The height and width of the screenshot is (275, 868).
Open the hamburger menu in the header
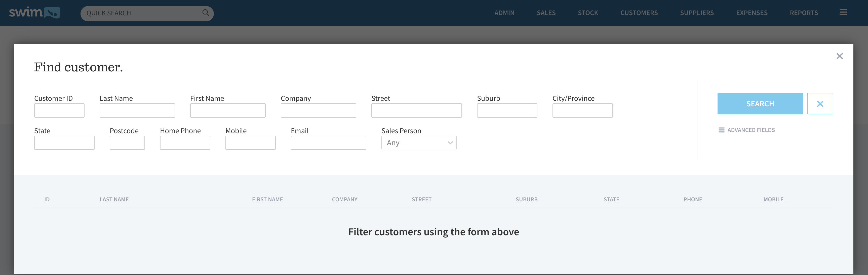pos(843,13)
